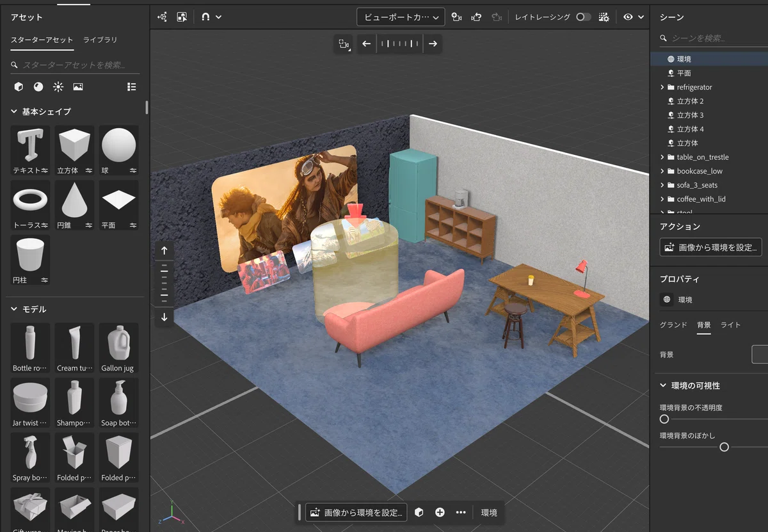
Task: Expand the table_on_trestle folder
Action: click(x=662, y=157)
